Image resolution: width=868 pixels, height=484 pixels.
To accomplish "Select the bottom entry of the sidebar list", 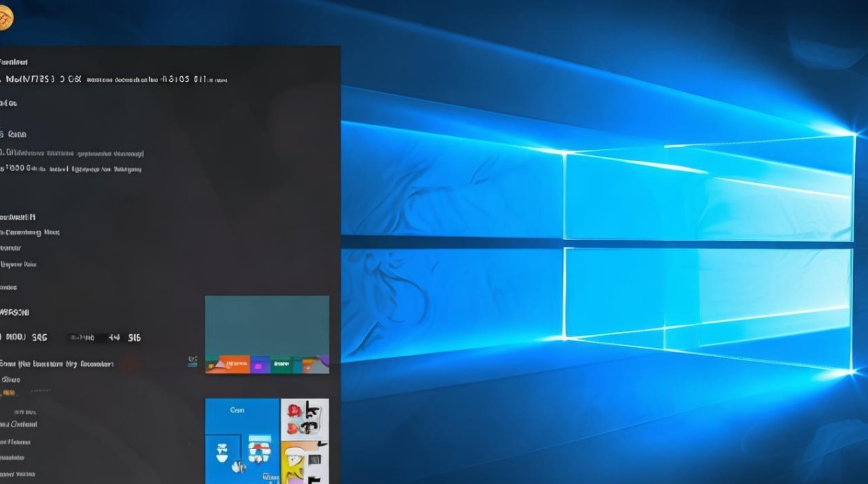I will (19, 474).
